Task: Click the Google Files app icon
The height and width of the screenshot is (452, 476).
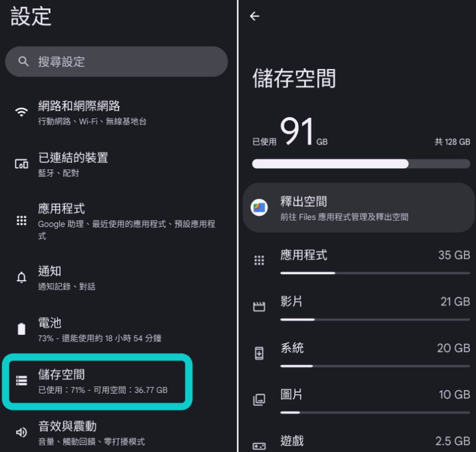Action: (259, 208)
